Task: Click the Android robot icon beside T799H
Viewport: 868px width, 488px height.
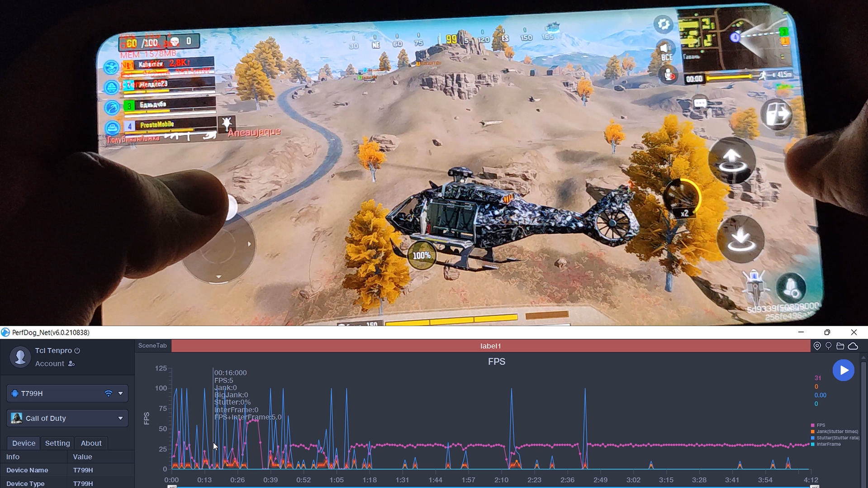Action: coord(14,393)
